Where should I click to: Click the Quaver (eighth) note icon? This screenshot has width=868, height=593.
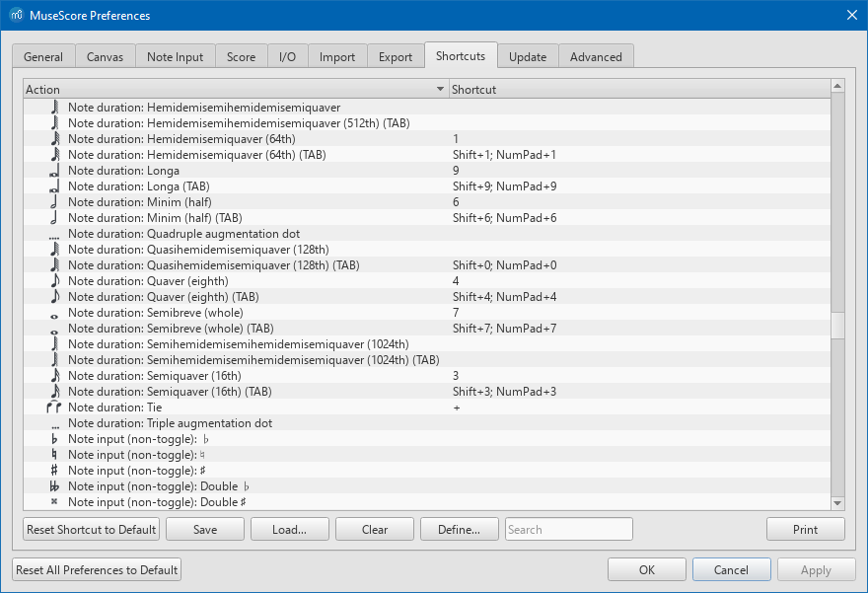(55, 281)
